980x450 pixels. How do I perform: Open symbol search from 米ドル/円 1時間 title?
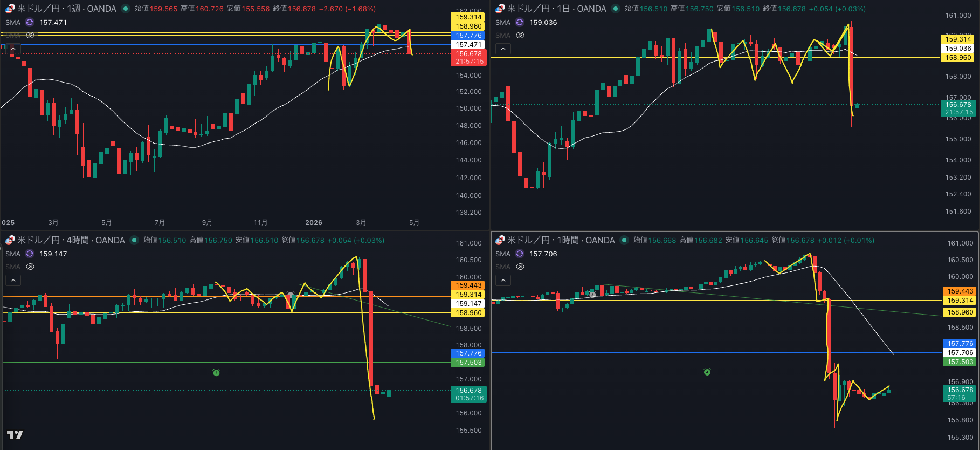[x=561, y=240]
